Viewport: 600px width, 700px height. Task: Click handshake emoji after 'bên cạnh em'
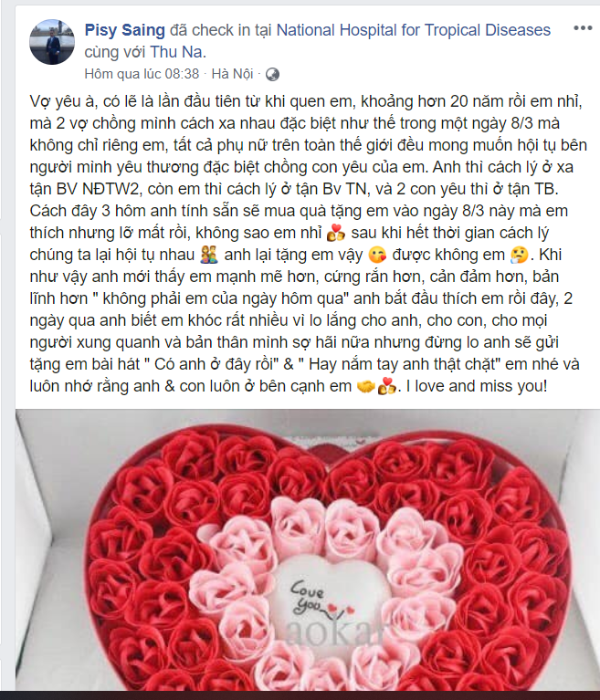[x=366, y=386]
